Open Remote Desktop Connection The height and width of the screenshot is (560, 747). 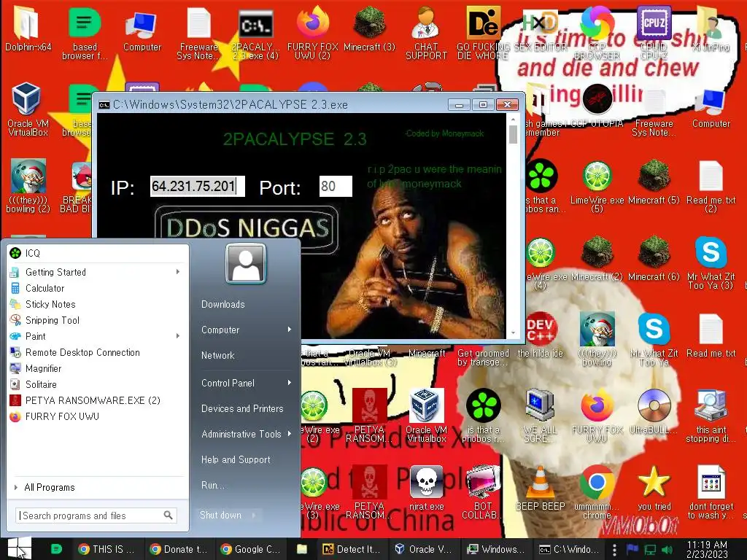point(98,352)
